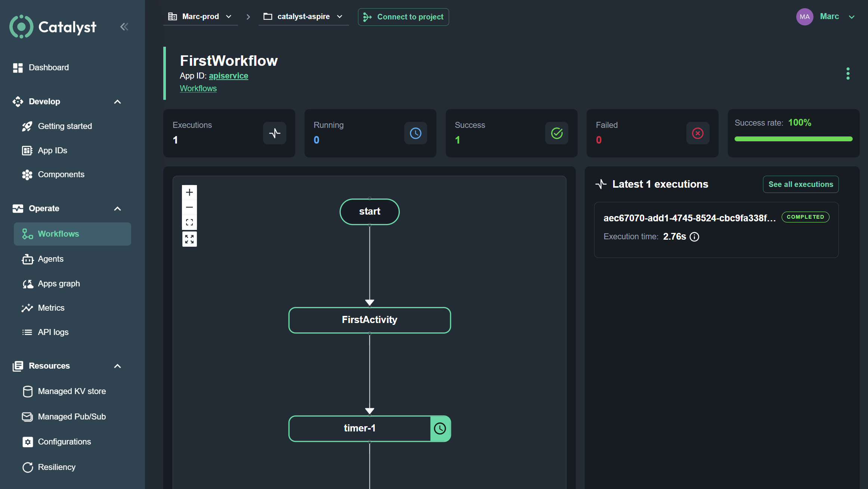Image resolution: width=868 pixels, height=489 pixels.
Task: Zoom in on the workflow diagram
Action: click(189, 193)
